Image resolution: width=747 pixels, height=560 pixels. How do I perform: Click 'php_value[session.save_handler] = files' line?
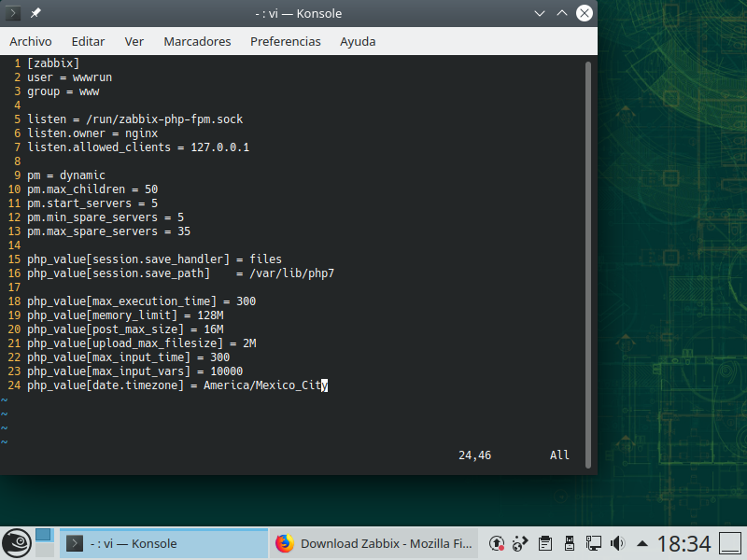154,259
